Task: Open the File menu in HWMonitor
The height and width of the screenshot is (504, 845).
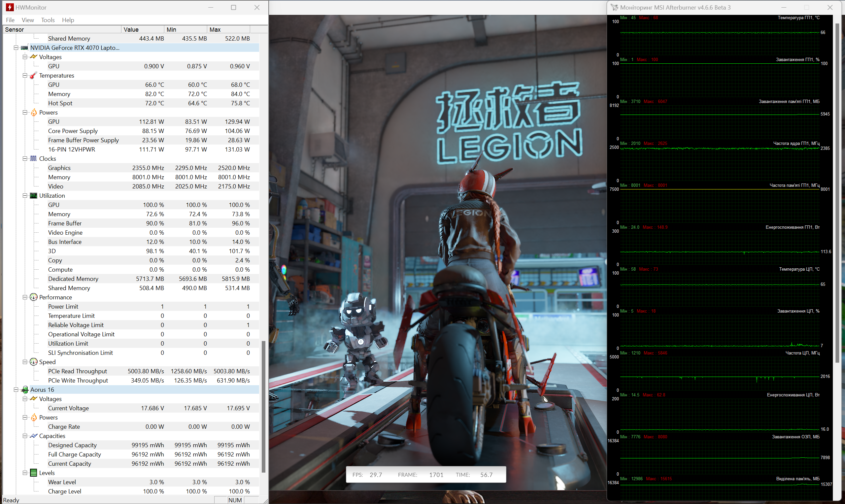Action: click(10, 20)
